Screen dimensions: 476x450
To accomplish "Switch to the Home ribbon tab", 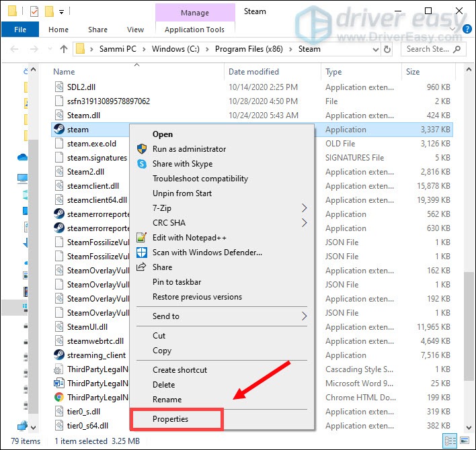I will pos(58,30).
